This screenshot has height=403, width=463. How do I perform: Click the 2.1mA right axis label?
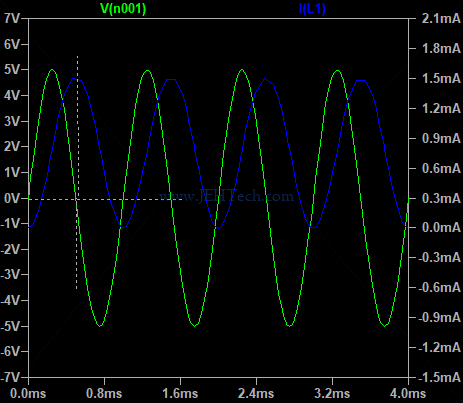[x=441, y=18]
